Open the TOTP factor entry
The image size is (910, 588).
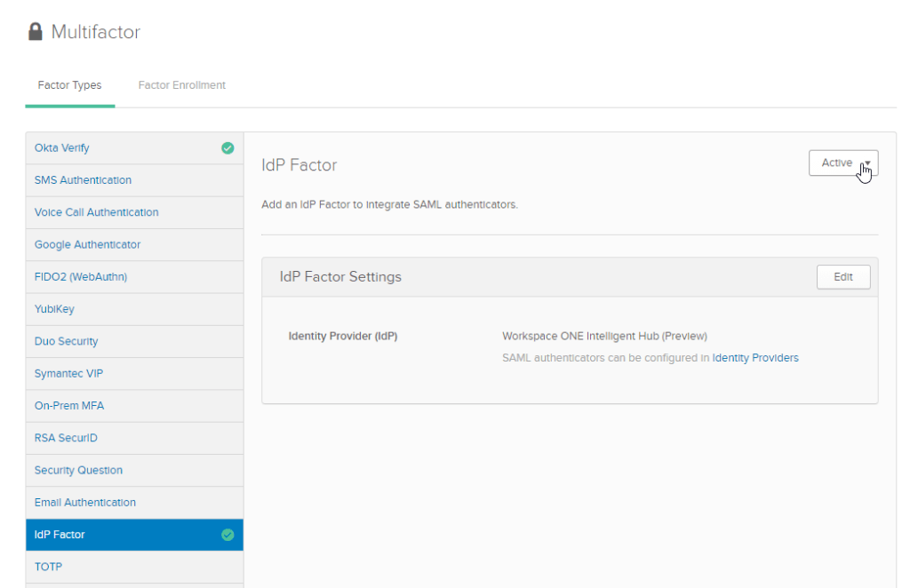pos(48,567)
